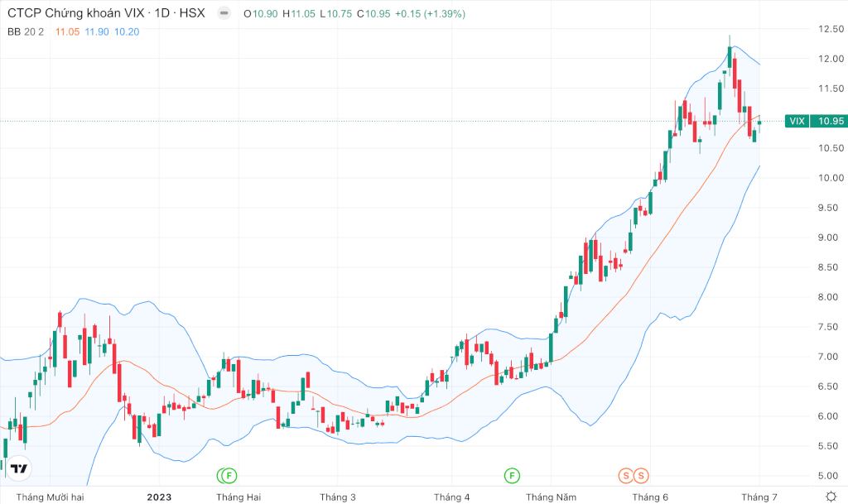Select the VIX price label 10.95

pos(816,121)
